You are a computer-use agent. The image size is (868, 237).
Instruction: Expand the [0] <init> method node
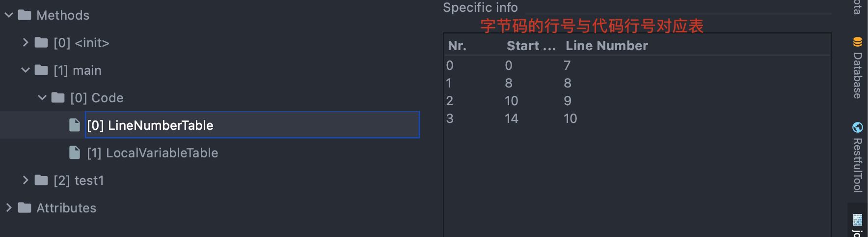[x=26, y=43]
